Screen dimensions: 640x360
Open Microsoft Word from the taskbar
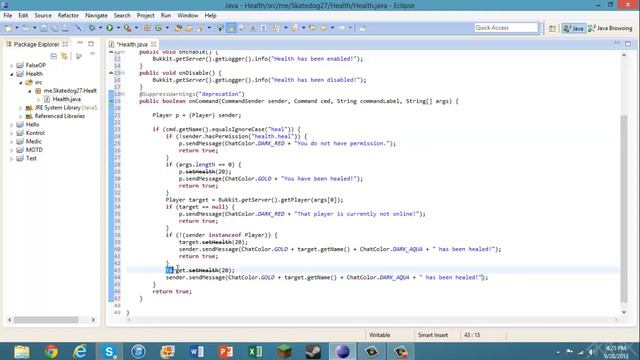[x=197, y=351]
